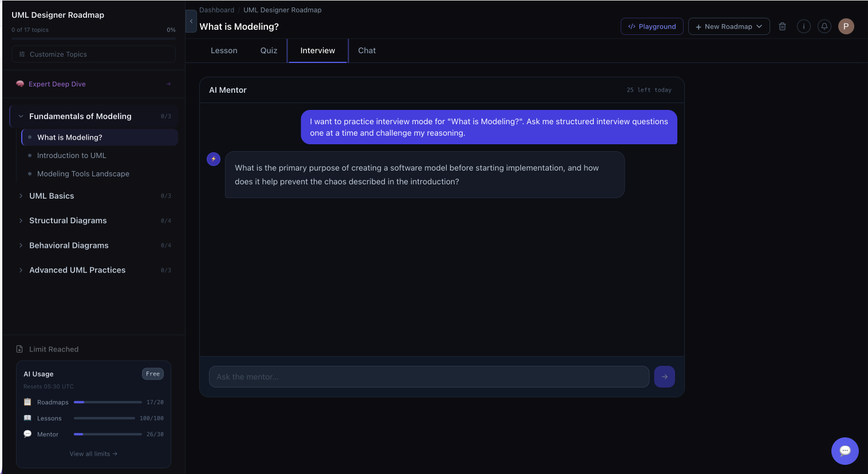Open the info icon in header
Image resolution: width=868 pixels, height=474 pixels.
(x=804, y=26)
